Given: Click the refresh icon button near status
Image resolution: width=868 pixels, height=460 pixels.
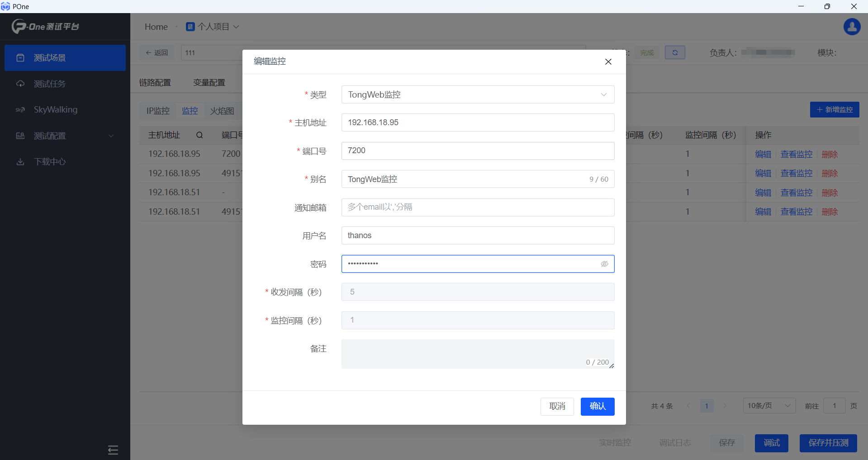Looking at the screenshot, I should (x=674, y=52).
